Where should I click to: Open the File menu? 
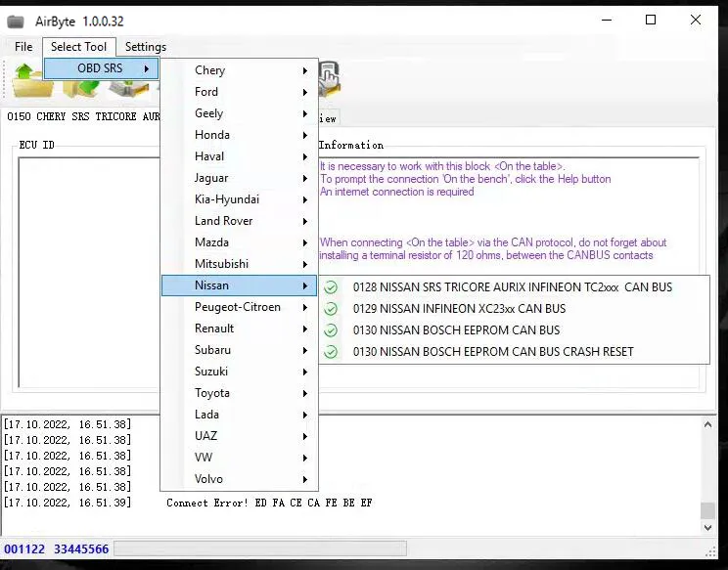23,47
